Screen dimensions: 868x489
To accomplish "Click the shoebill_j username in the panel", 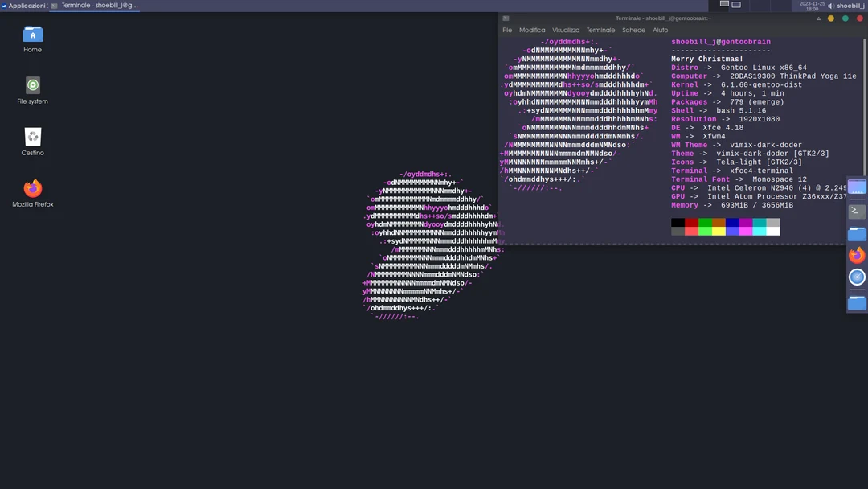I will [x=850, y=6].
